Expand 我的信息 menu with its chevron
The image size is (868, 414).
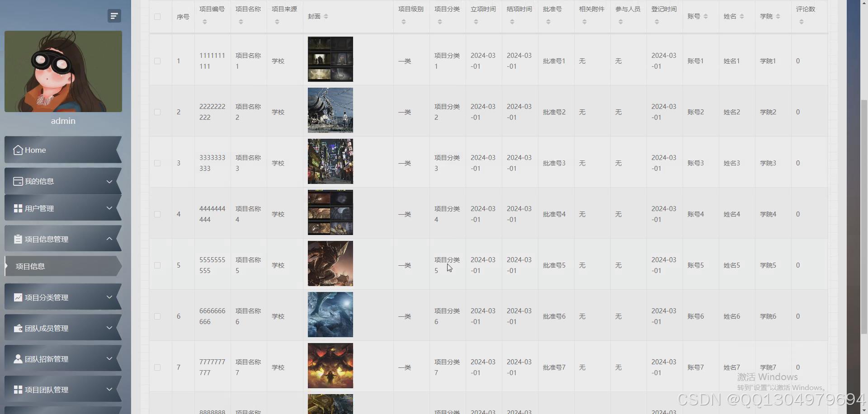pos(109,181)
